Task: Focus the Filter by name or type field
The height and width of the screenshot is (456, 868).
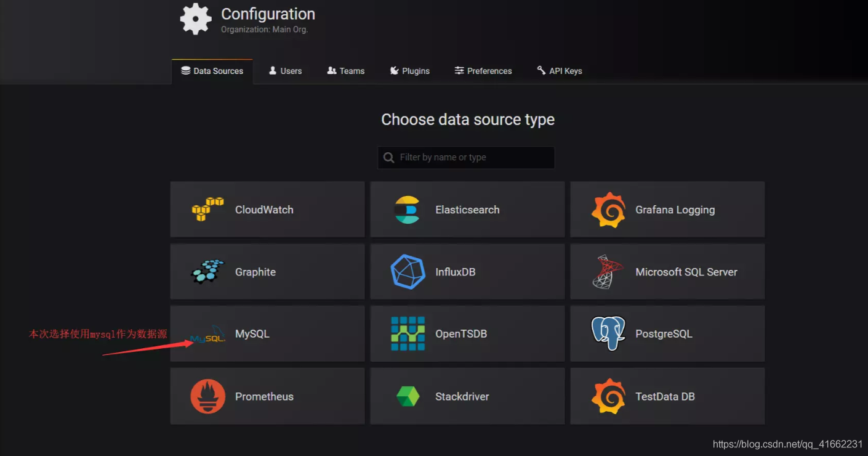Action: pos(466,158)
